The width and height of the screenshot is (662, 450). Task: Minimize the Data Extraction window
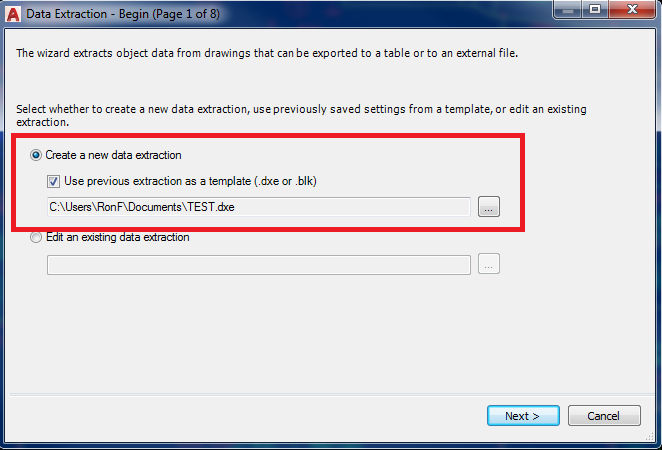click(x=568, y=10)
